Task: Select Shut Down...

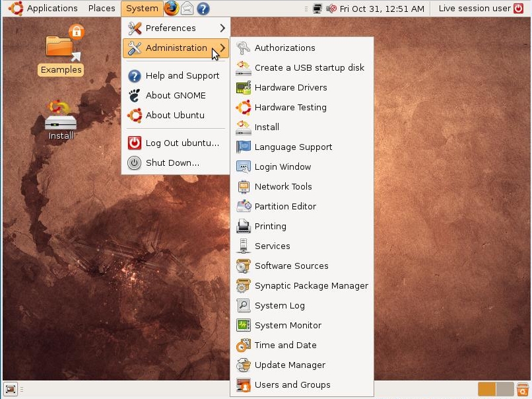Action: [176, 163]
